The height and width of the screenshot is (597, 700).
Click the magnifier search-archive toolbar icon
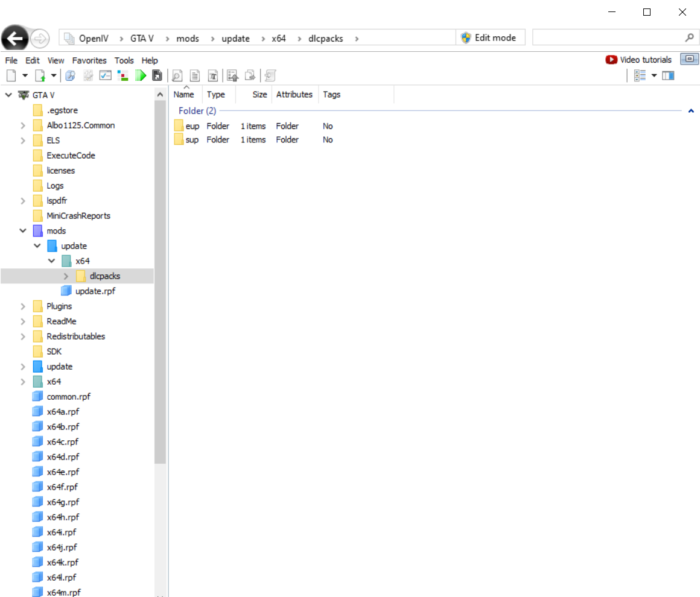pos(70,75)
